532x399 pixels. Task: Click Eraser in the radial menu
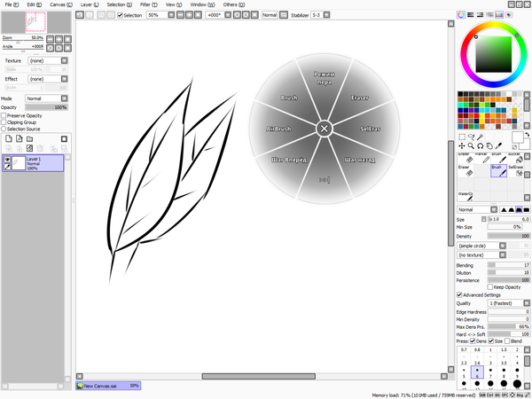pos(360,97)
